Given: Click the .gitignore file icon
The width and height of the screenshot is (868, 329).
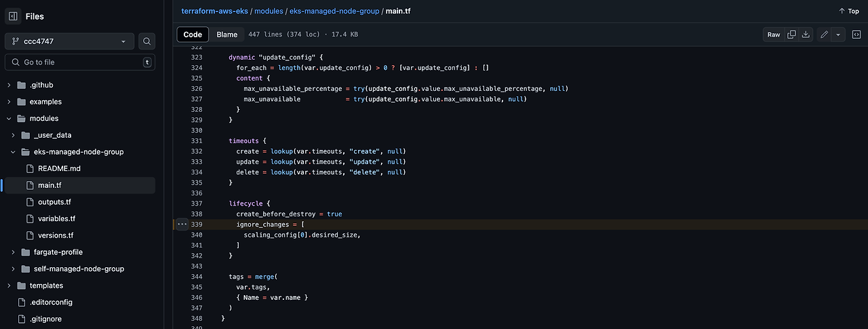Looking at the screenshot, I should click(x=21, y=319).
